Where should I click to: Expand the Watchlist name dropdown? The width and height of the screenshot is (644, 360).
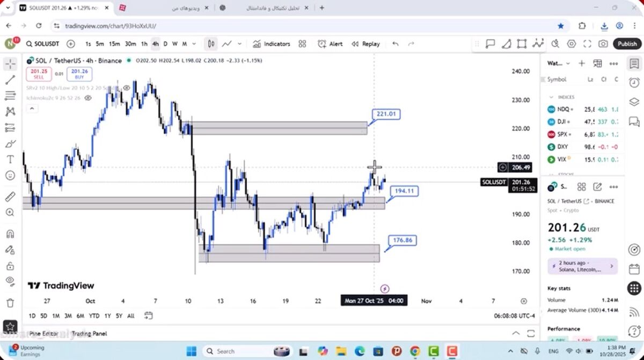click(x=559, y=63)
